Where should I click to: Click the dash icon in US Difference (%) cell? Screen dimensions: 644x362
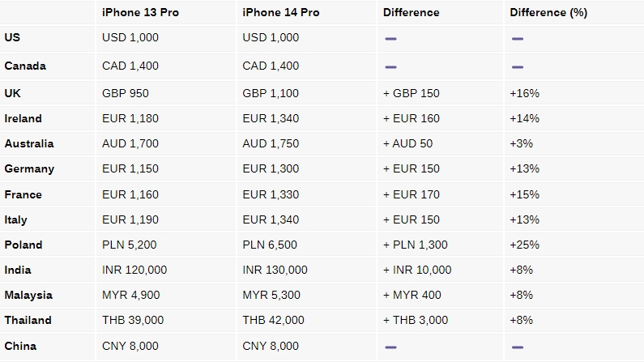point(518,39)
